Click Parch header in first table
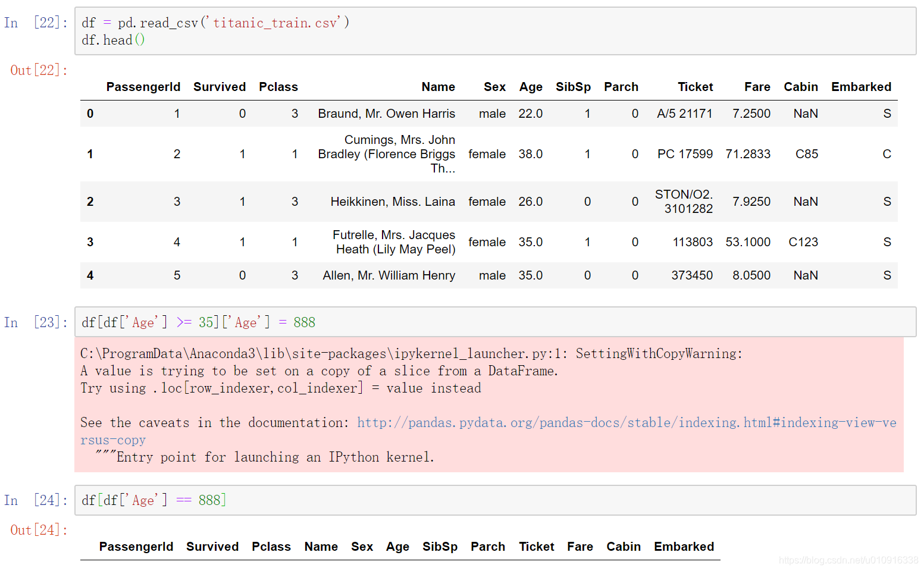This screenshot has width=924, height=571. (x=621, y=87)
